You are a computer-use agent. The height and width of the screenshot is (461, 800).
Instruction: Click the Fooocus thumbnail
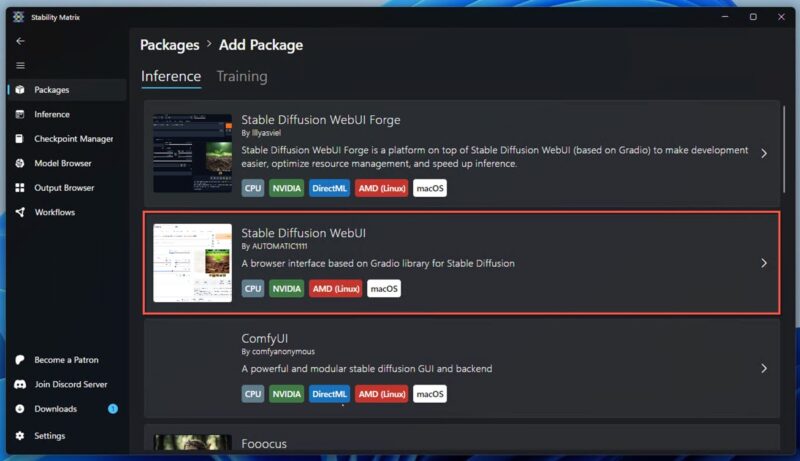[x=192, y=443]
